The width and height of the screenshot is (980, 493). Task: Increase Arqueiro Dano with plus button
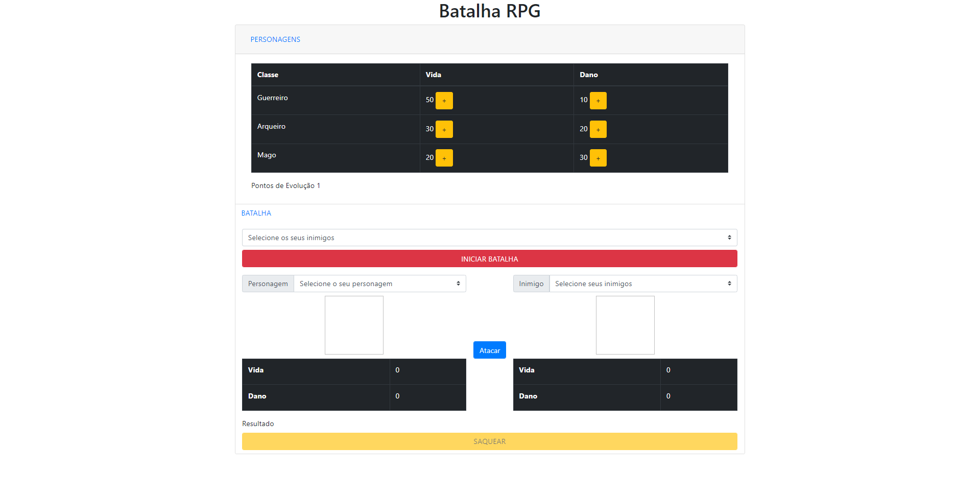click(x=598, y=129)
